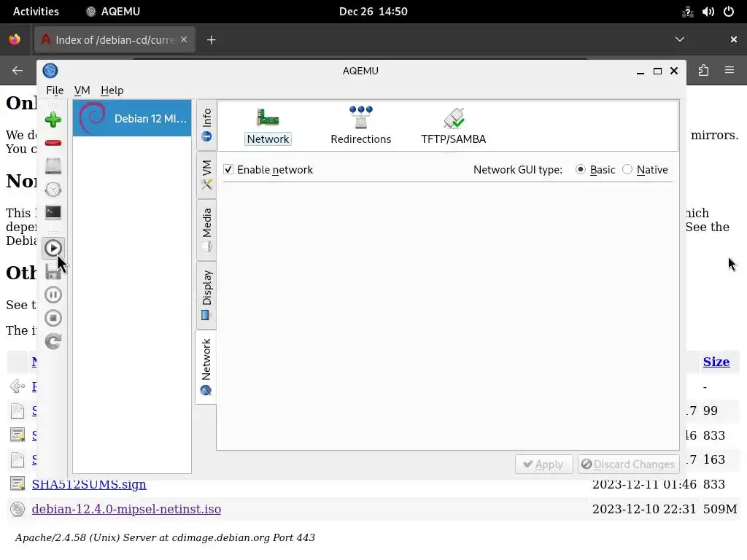Click the volume speaker icon in system tray

click(708, 12)
